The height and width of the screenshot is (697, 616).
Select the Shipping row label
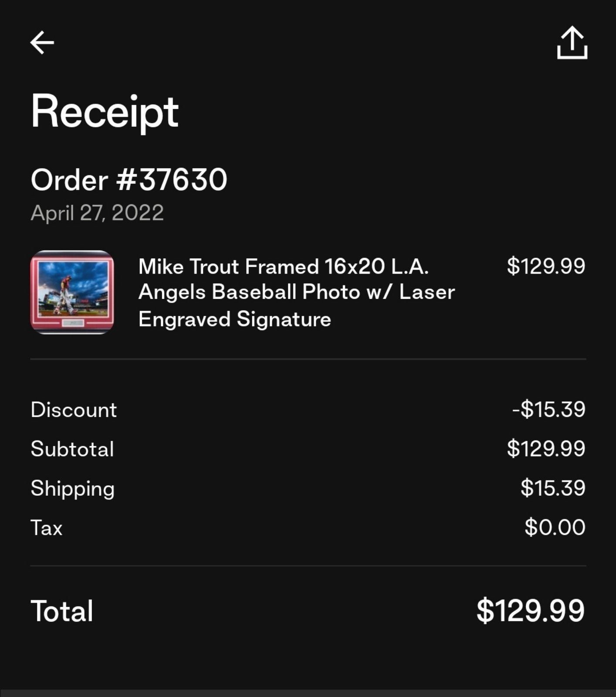pos(73,489)
